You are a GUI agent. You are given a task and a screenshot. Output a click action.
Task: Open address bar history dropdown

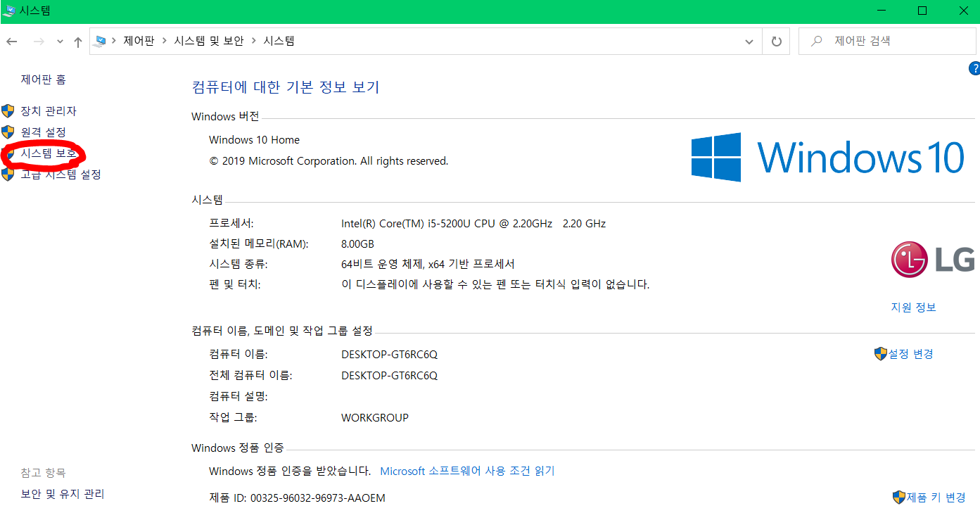click(x=749, y=42)
